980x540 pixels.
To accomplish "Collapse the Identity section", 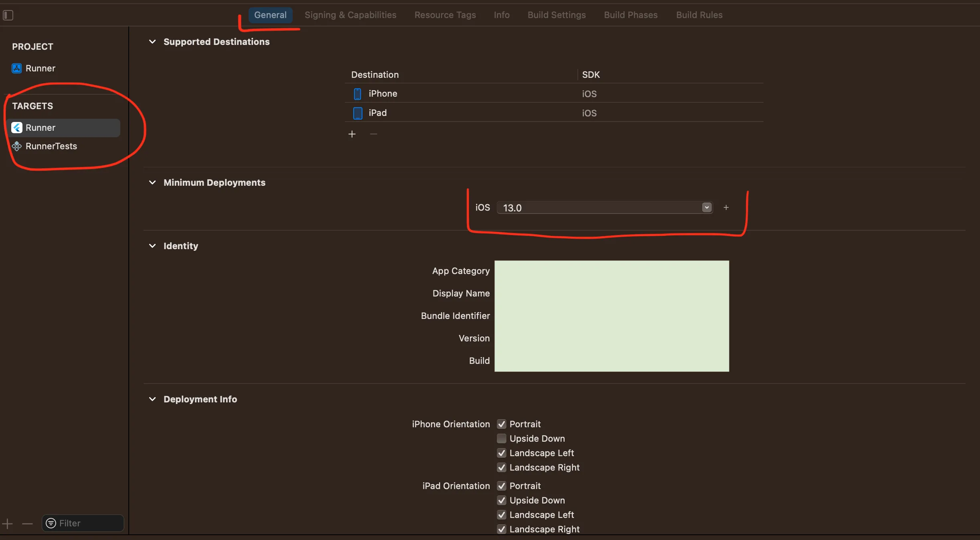I will tap(152, 246).
